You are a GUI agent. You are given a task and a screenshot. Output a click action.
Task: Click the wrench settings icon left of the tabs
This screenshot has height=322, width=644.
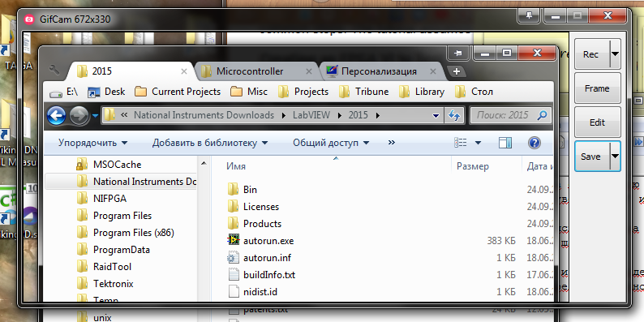click(54, 70)
